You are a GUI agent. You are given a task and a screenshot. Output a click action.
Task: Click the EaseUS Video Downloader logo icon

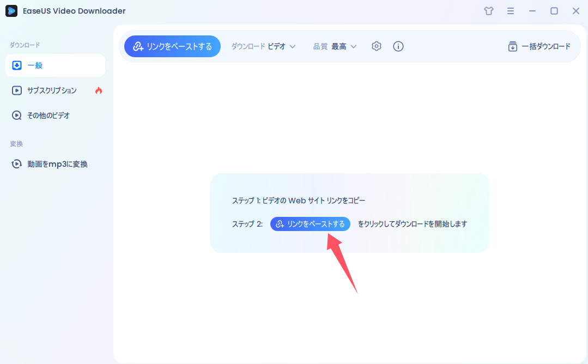(x=11, y=10)
